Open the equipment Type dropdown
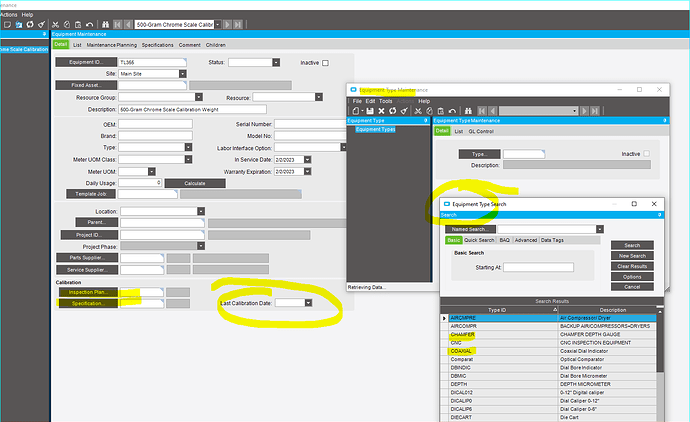Image resolution: width=690 pixels, height=422 pixels. [188, 147]
